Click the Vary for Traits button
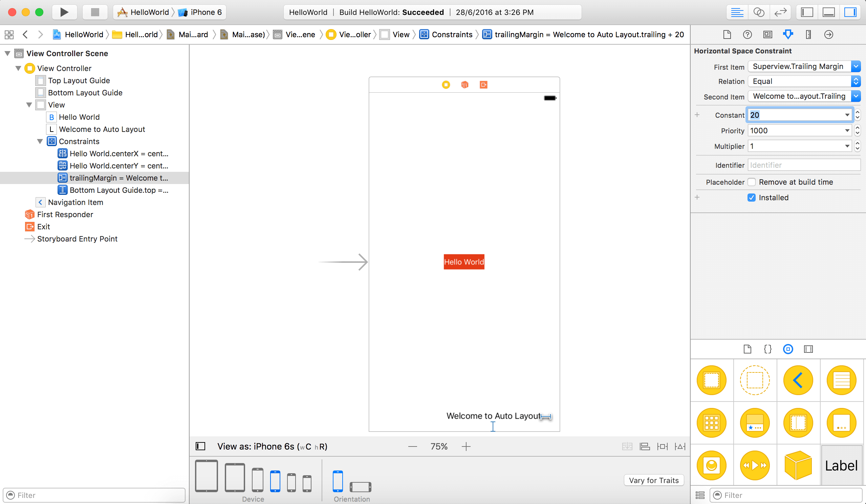Viewport: 866px width, 504px height. pyautogui.click(x=654, y=480)
